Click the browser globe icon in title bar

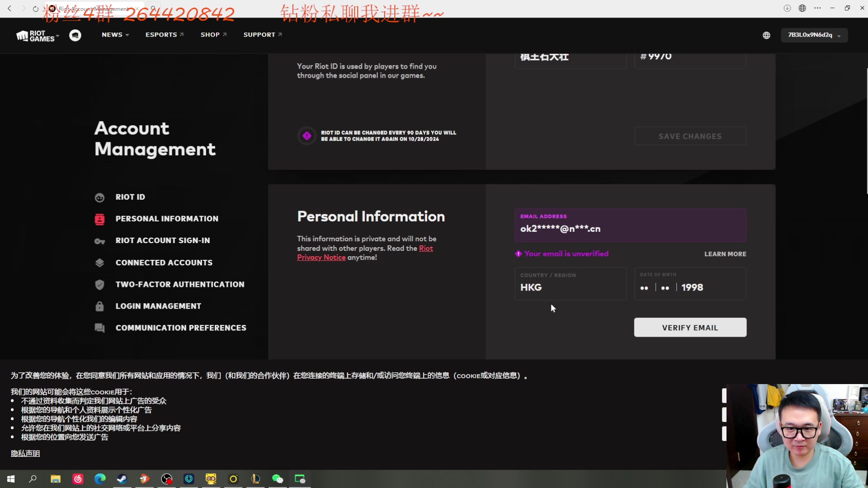(802, 8)
